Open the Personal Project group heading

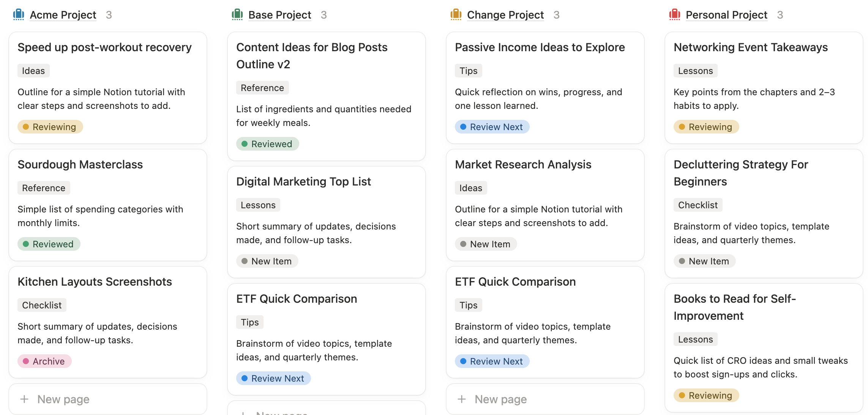726,15
